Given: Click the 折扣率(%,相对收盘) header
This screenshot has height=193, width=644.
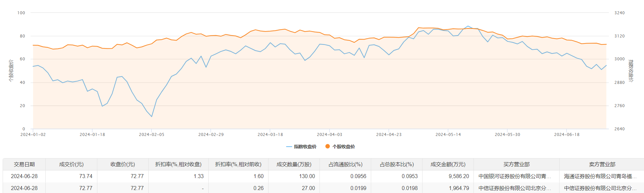Looking at the screenshot, I should [178, 164].
